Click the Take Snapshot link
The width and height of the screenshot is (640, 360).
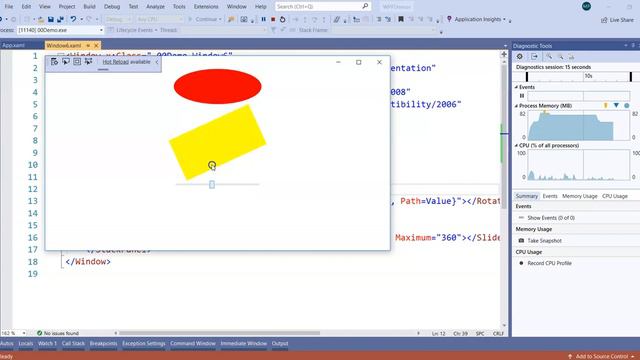(x=544, y=241)
